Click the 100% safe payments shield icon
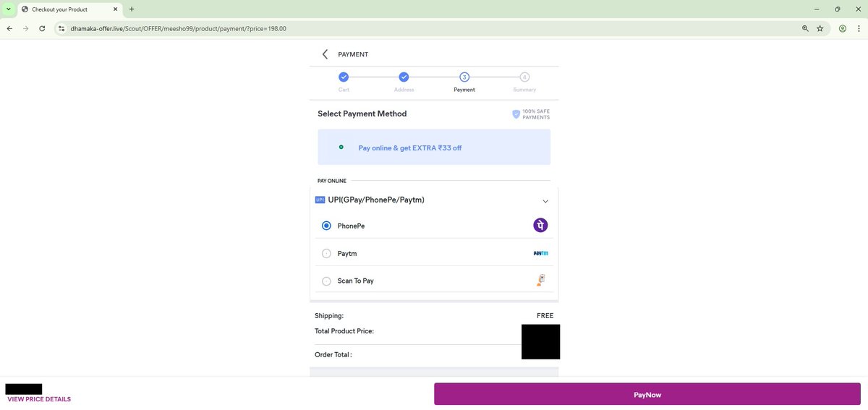Image resolution: width=868 pixels, height=410 pixels. tap(516, 114)
